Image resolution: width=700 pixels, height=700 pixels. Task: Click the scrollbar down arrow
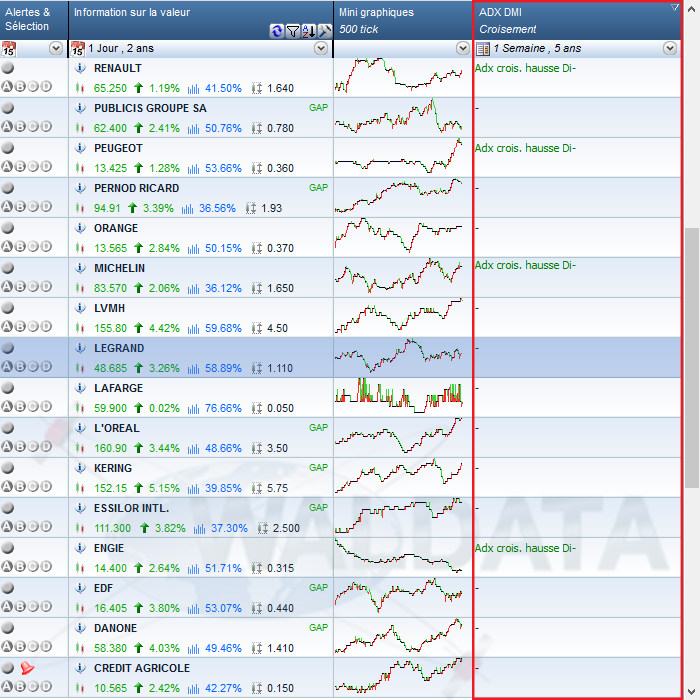[x=692, y=691]
